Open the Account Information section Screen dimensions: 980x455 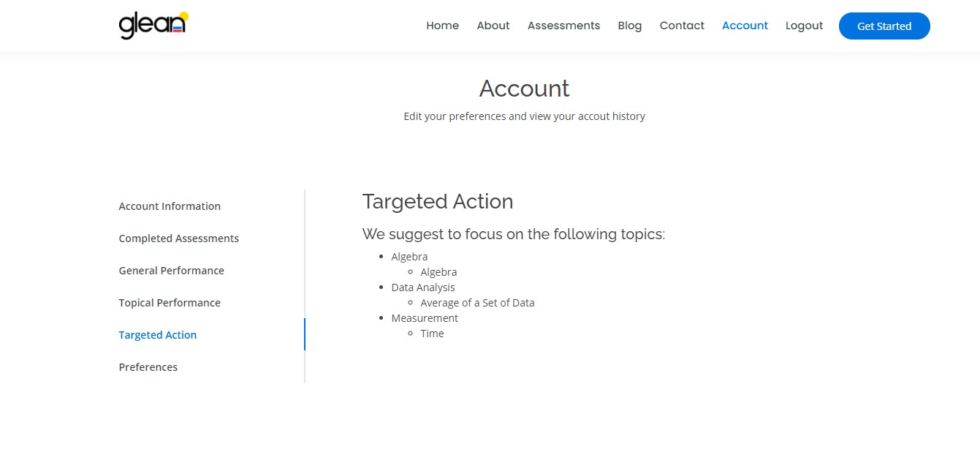tap(170, 206)
